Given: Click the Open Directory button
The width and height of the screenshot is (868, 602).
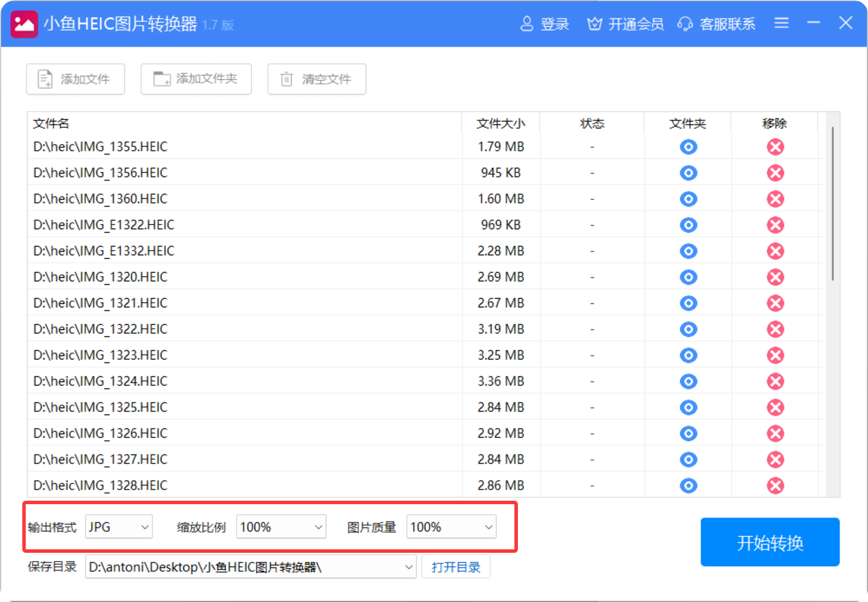Looking at the screenshot, I should click(x=455, y=567).
